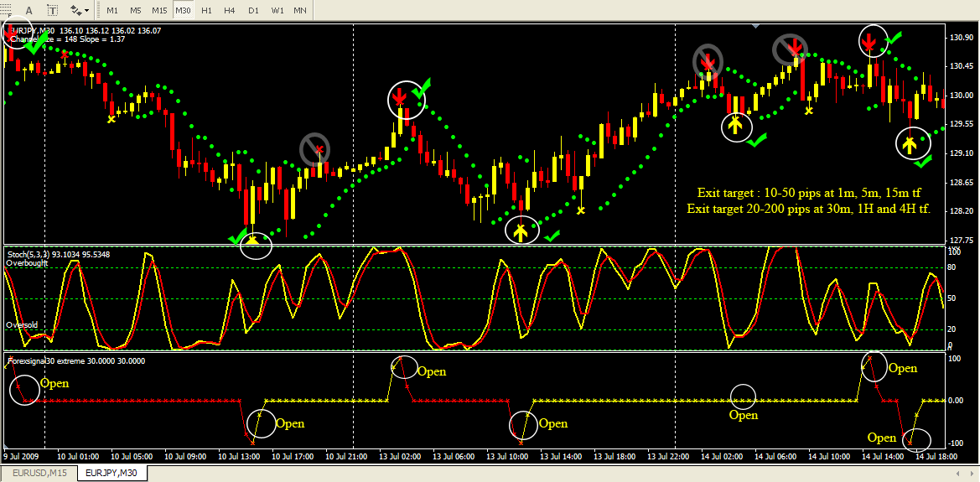Select the Text Label tool (boxed T)

click(x=53, y=10)
